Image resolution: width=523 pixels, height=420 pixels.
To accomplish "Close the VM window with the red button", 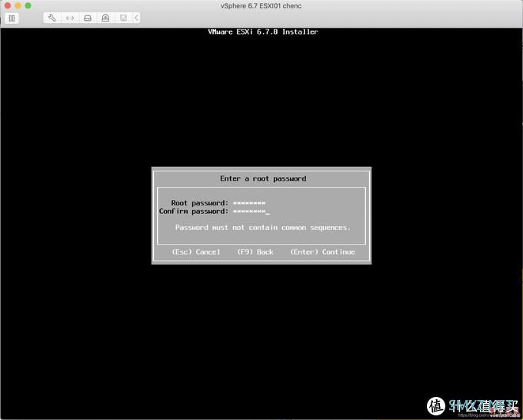I will (8, 5).
